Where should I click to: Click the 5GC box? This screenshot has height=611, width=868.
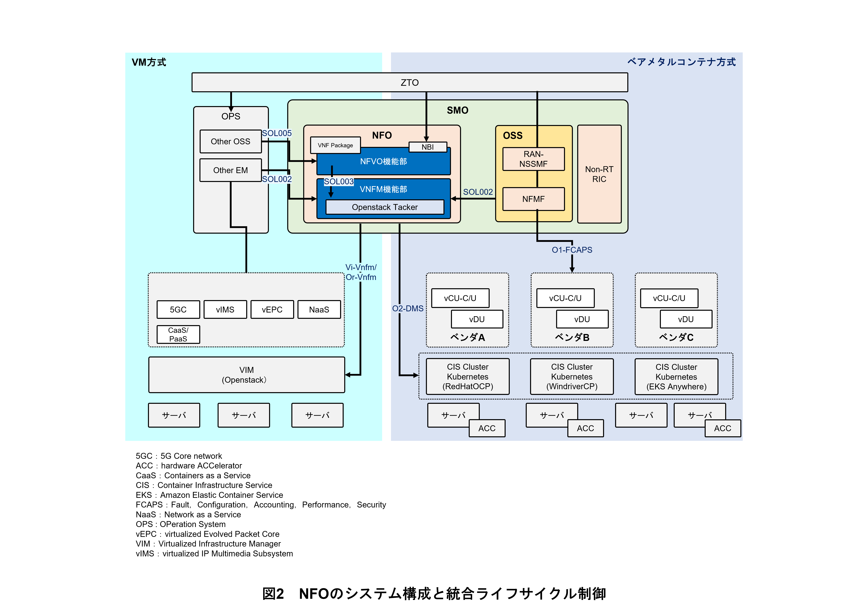click(x=178, y=310)
